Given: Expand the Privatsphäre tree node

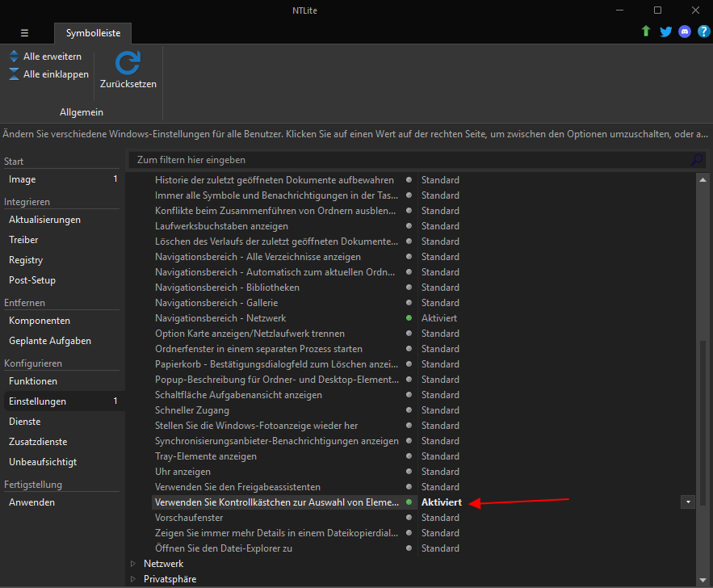Looking at the screenshot, I should point(133,579).
